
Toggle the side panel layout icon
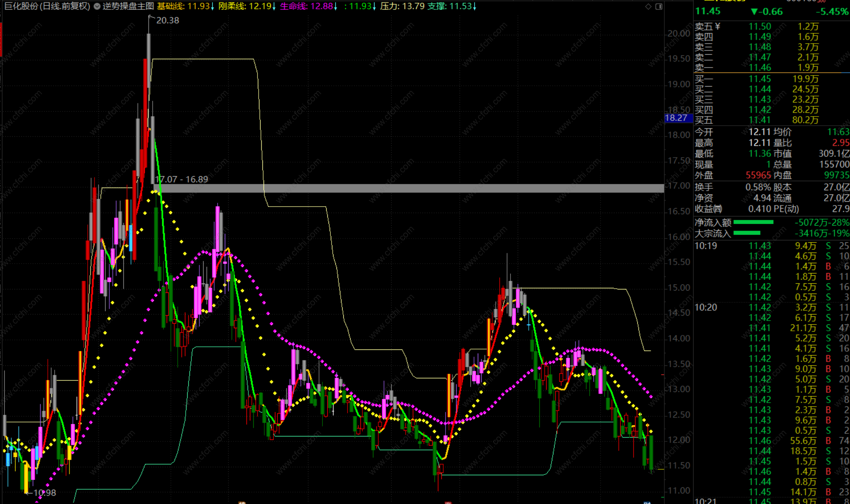point(659,6)
